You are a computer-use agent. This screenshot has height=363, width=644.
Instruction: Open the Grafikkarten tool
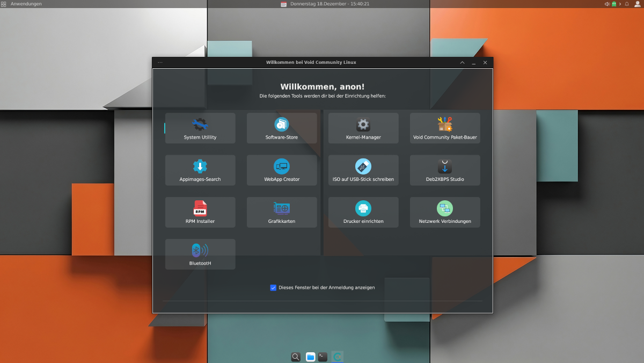[282, 212]
